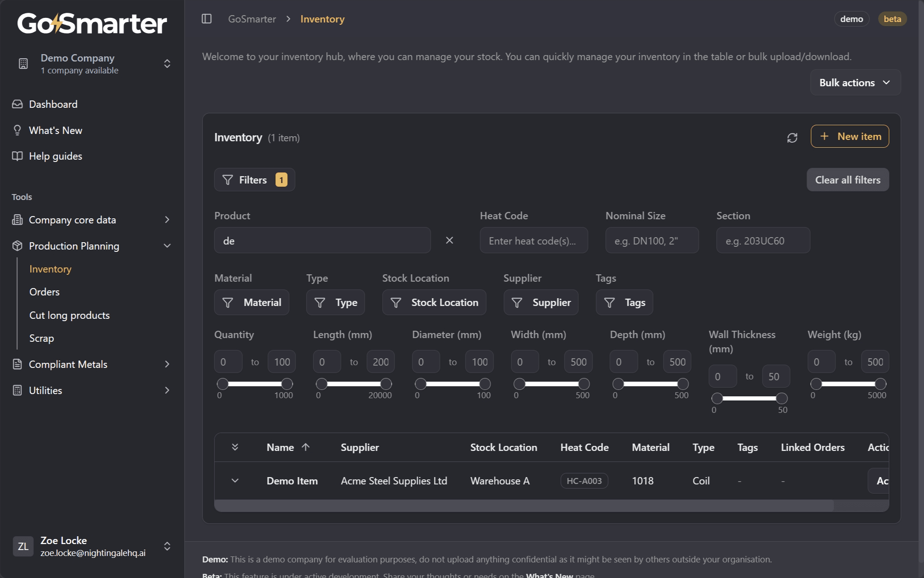Open the Material filter dropdown
Image resolution: width=924 pixels, height=578 pixels.
point(251,302)
